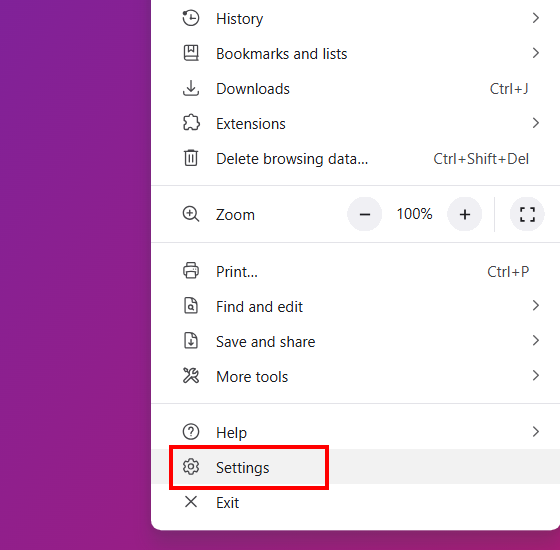560x550 pixels.
Task: Select Find and edit entry
Action: pyautogui.click(x=355, y=306)
